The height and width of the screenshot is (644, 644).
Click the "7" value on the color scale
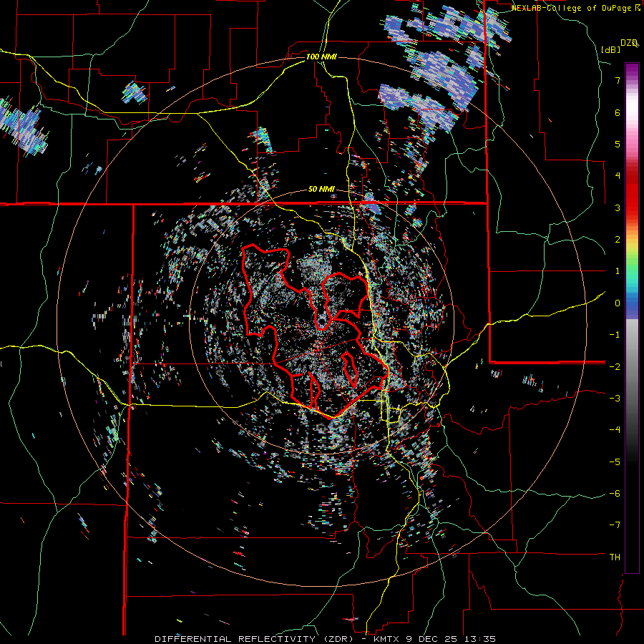tap(618, 80)
